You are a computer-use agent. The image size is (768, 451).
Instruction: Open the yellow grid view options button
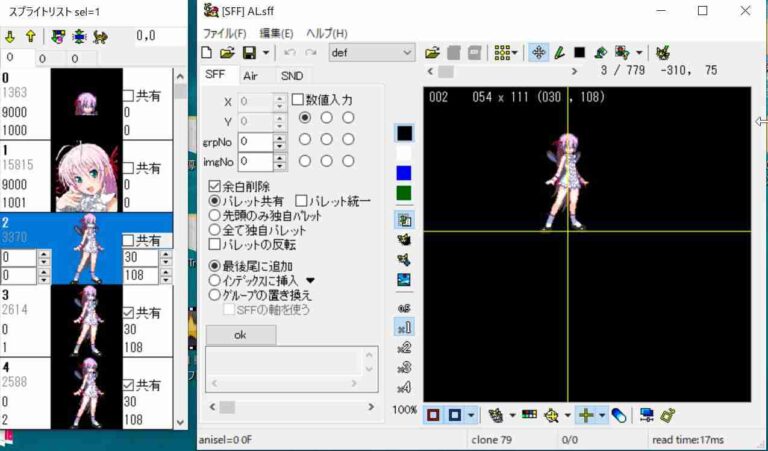click(x=505, y=53)
